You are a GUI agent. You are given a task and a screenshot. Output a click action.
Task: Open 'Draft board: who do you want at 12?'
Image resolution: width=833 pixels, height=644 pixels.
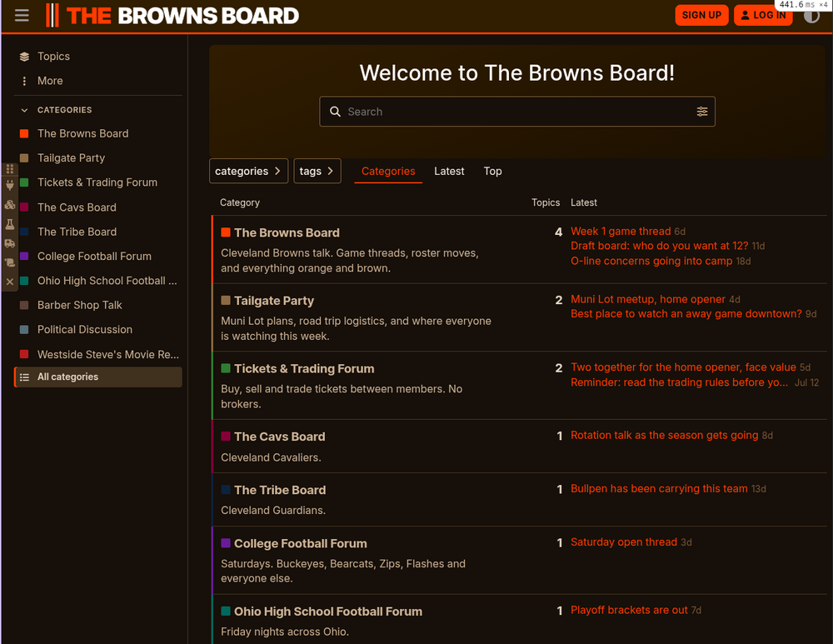pos(659,246)
